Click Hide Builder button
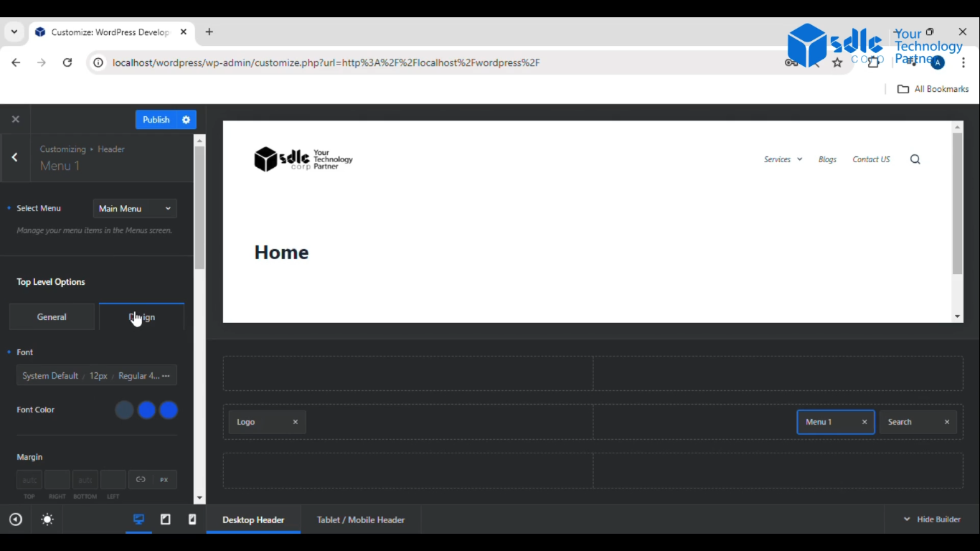This screenshot has height=551, width=980. [932, 519]
